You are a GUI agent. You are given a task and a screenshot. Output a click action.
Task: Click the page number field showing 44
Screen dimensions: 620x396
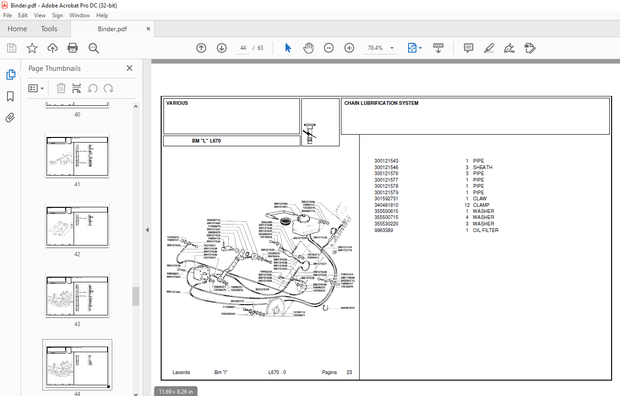pyautogui.click(x=243, y=48)
